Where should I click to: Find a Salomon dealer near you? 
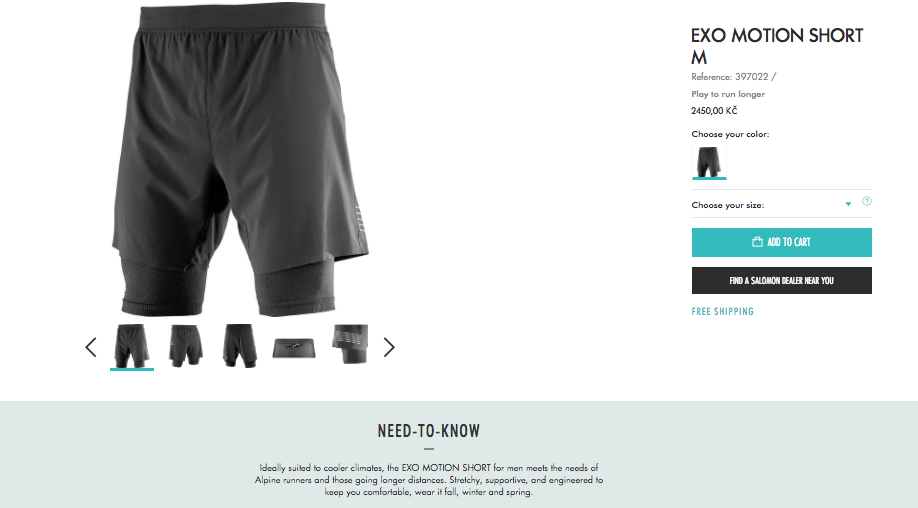tap(782, 281)
